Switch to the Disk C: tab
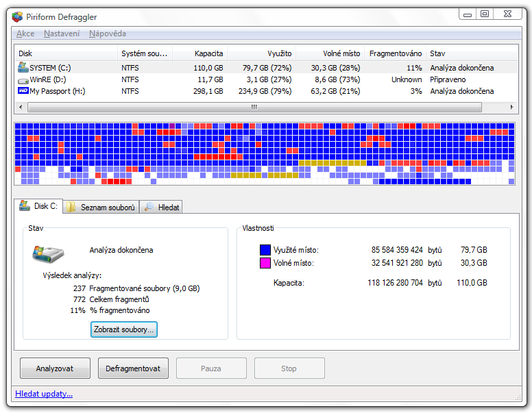Image resolution: width=532 pixels, height=413 pixels. [x=38, y=206]
